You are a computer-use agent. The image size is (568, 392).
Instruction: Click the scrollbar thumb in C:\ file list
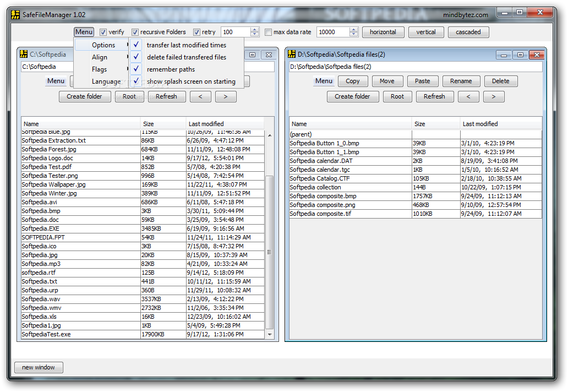[x=270, y=252]
